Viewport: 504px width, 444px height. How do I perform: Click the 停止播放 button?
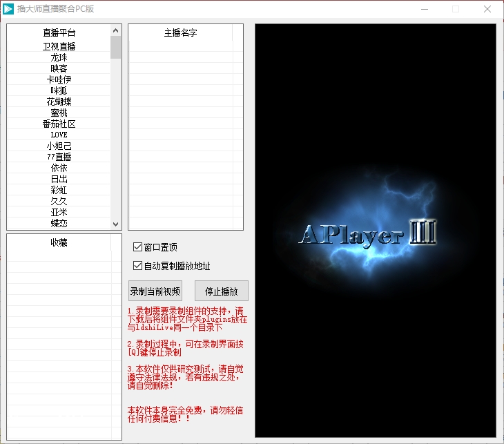coord(221,291)
